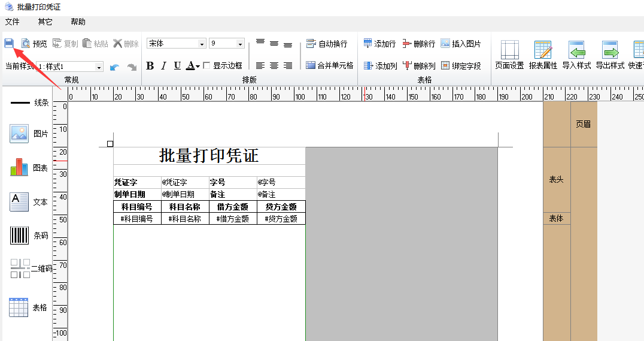Toggle bold formatting
Image resolution: width=644 pixels, height=341 pixels.
150,66
